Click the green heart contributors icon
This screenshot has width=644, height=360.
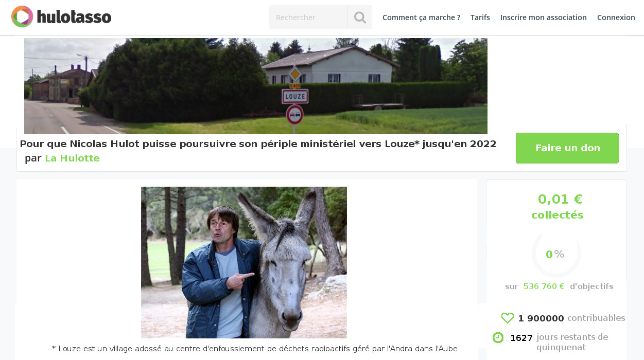pos(508,318)
